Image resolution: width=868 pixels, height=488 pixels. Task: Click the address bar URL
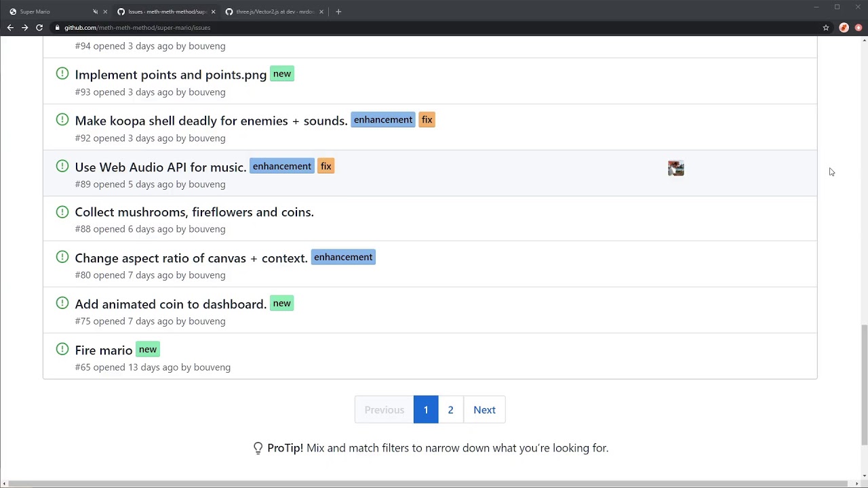coord(137,28)
